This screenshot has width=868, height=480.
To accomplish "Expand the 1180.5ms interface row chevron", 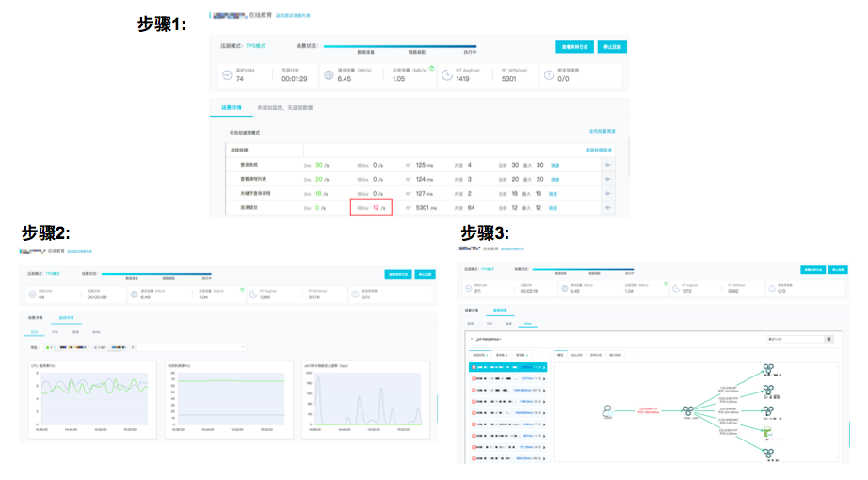I will coord(544,401).
